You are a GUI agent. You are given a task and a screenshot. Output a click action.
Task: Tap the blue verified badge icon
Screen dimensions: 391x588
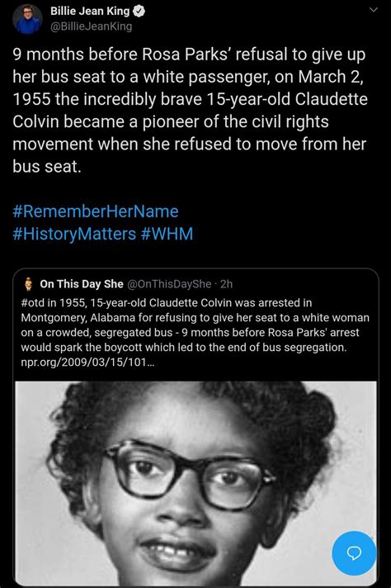pos(139,12)
